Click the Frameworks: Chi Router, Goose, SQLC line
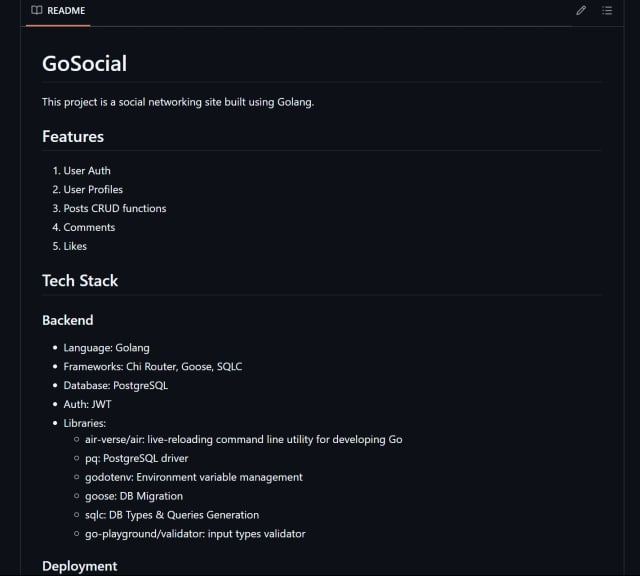This screenshot has height=576, width=640. tap(152, 367)
